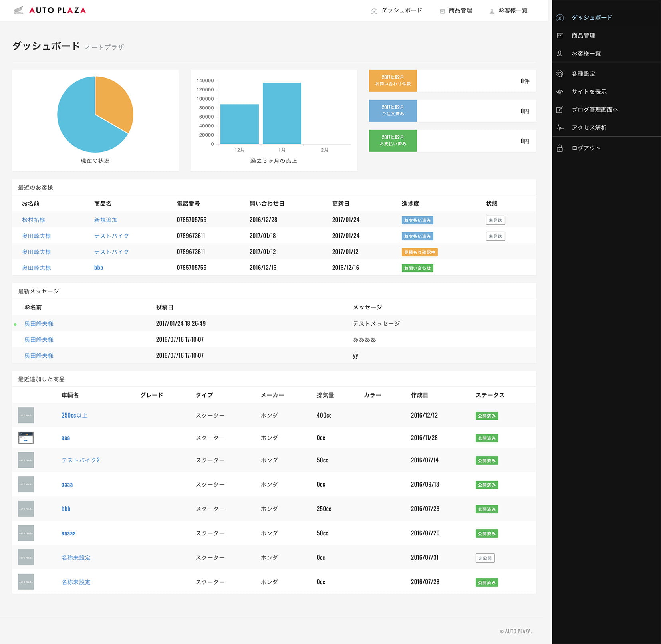The height and width of the screenshot is (644, 661).
Task: Click dashboard gauge icon in top navigation
Action: click(374, 11)
